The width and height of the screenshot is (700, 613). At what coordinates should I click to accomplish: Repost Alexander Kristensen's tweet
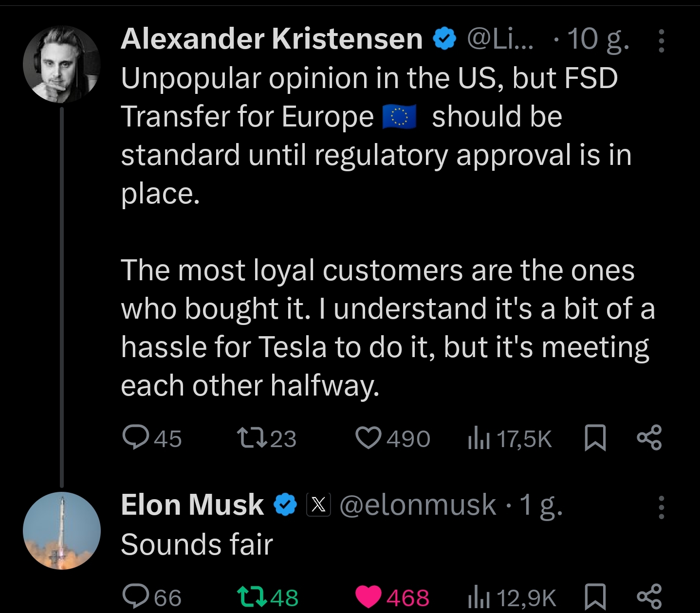tap(251, 437)
